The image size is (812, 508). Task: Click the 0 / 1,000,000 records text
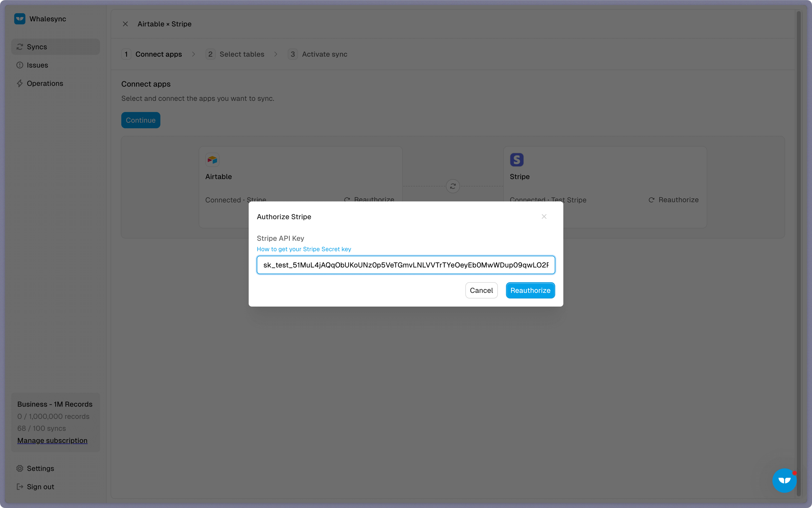tap(53, 416)
